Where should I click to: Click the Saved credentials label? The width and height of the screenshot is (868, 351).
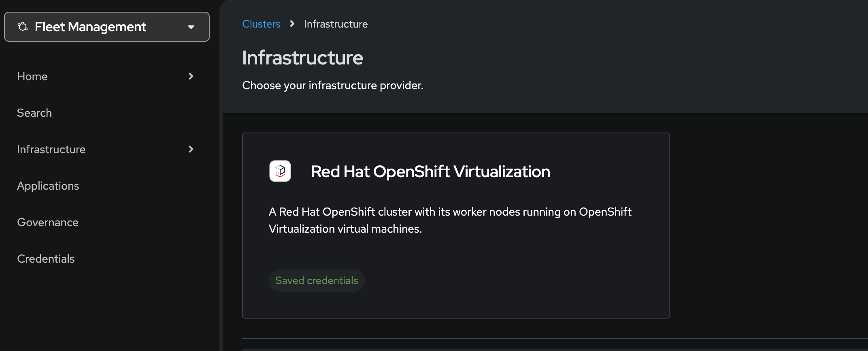point(317,280)
